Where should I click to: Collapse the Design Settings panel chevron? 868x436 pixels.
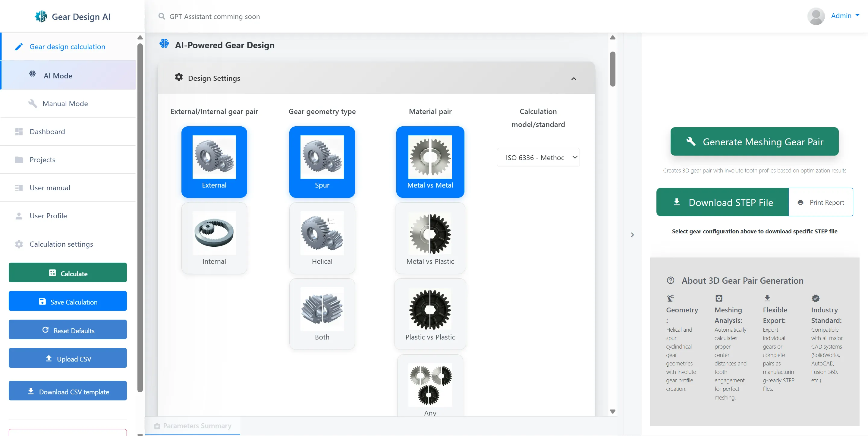click(x=574, y=79)
